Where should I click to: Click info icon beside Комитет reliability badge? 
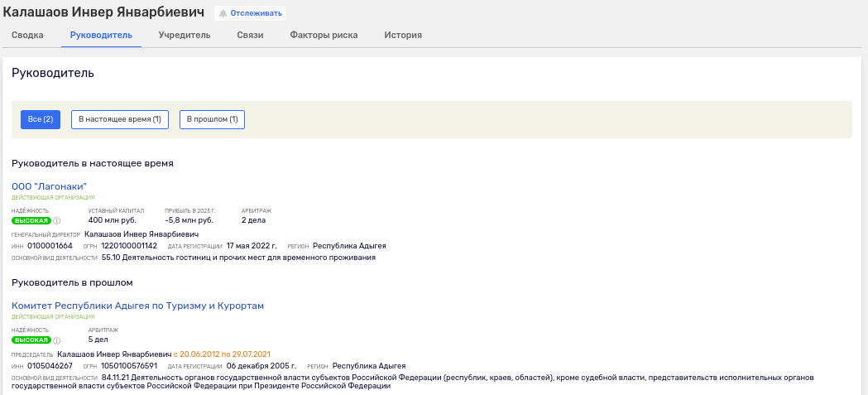click(x=57, y=340)
